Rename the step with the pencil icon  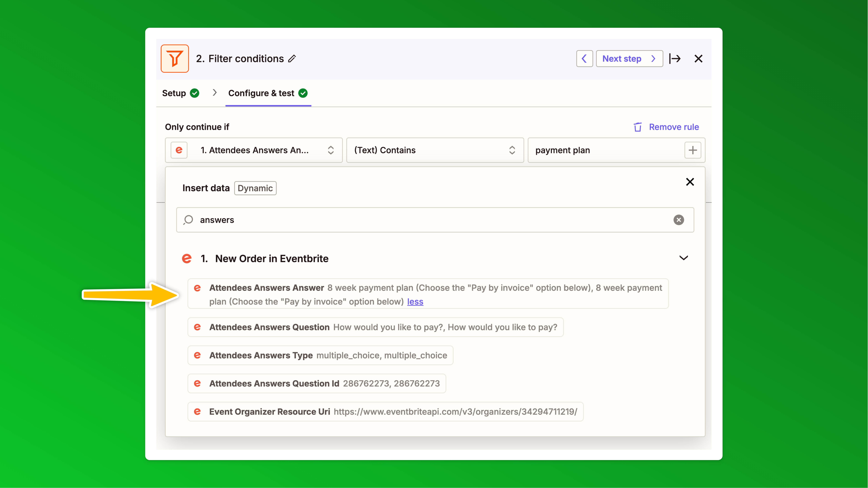[292, 59]
